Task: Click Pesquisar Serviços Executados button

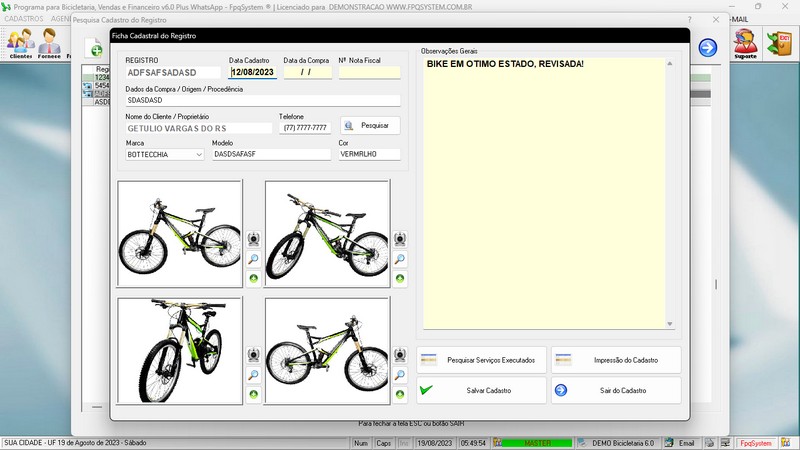Action: (481, 360)
